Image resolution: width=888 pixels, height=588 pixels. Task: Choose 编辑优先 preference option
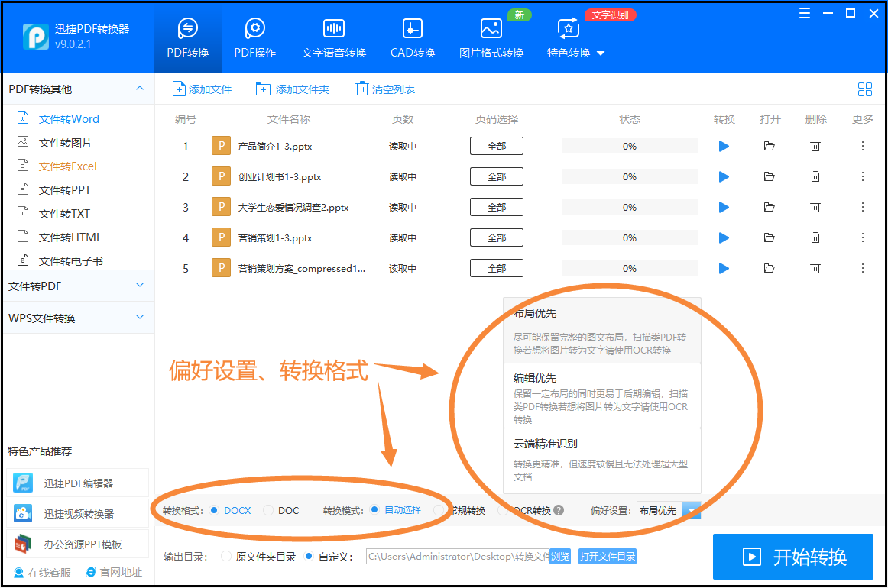pos(602,396)
